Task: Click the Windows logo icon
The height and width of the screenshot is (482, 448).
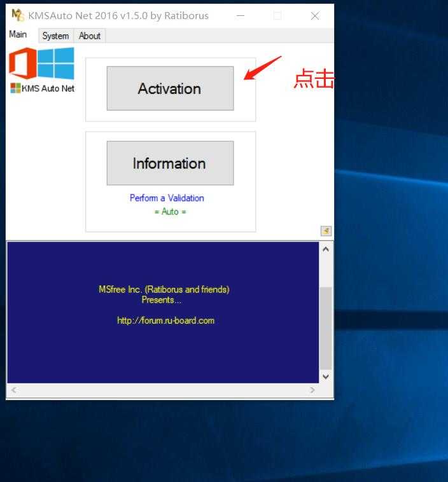Action: click(x=56, y=64)
